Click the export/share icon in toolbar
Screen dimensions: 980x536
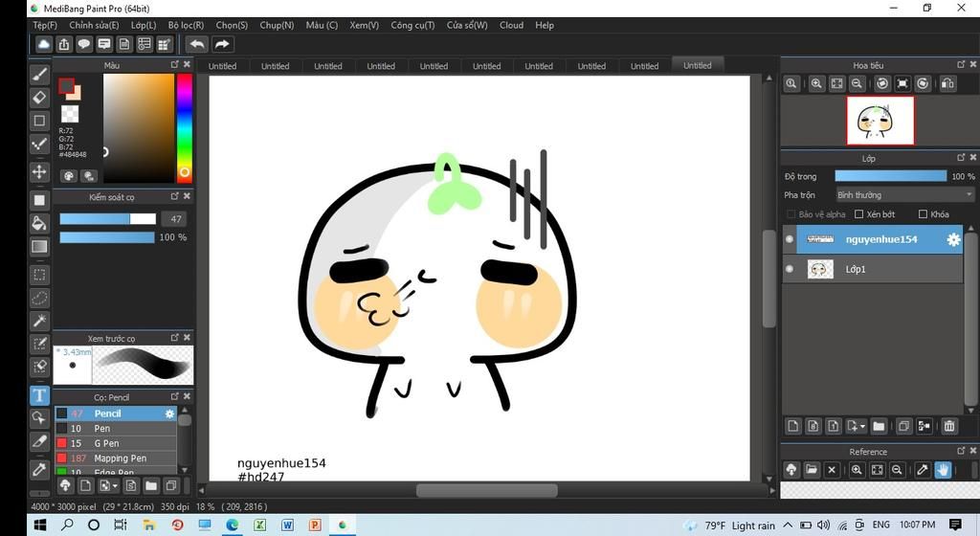point(64,44)
